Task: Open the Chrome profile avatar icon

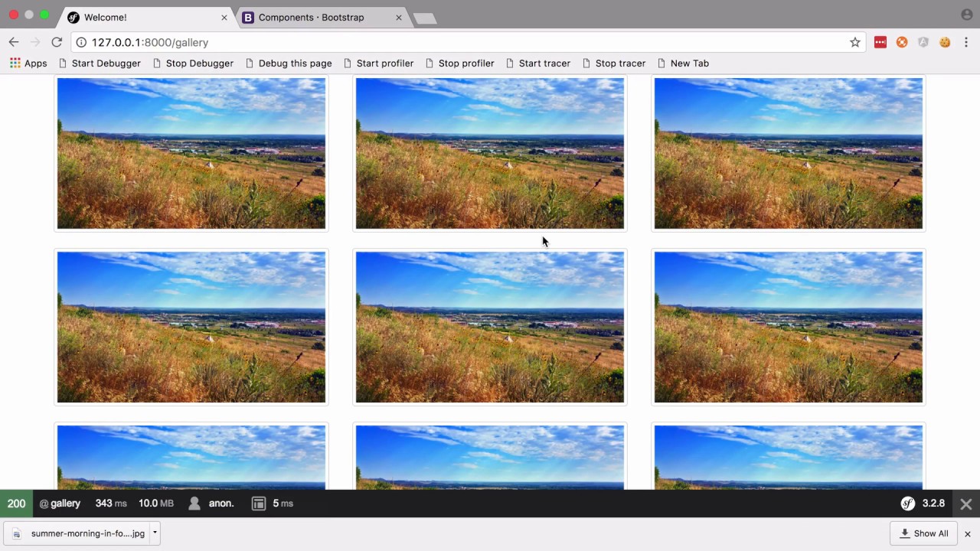Action: pyautogui.click(x=966, y=15)
